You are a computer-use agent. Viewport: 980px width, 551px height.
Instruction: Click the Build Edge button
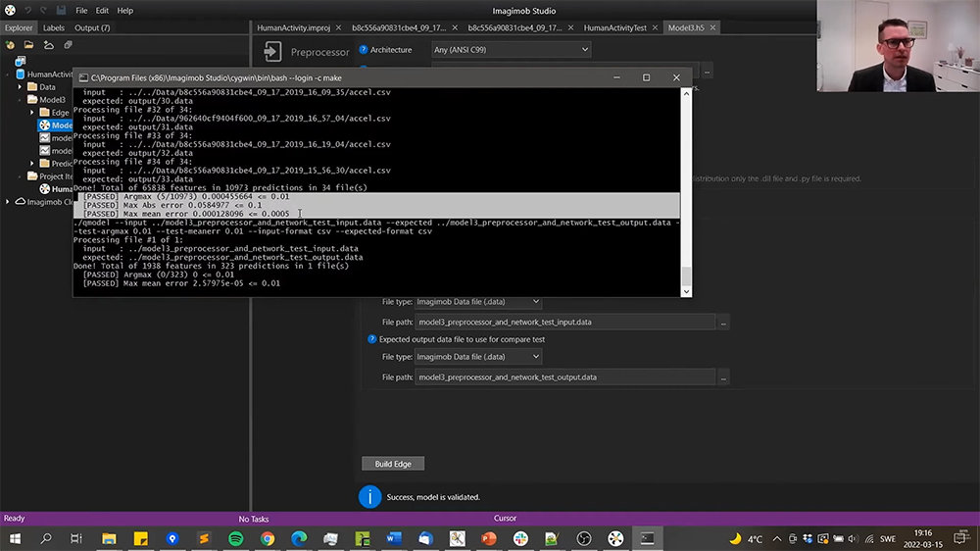click(393, 464)
